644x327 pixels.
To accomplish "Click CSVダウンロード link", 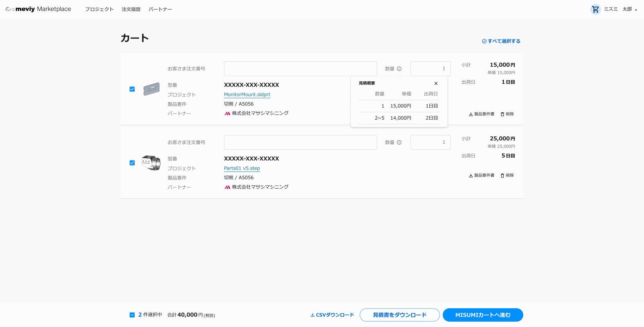I will coord(332,315).
